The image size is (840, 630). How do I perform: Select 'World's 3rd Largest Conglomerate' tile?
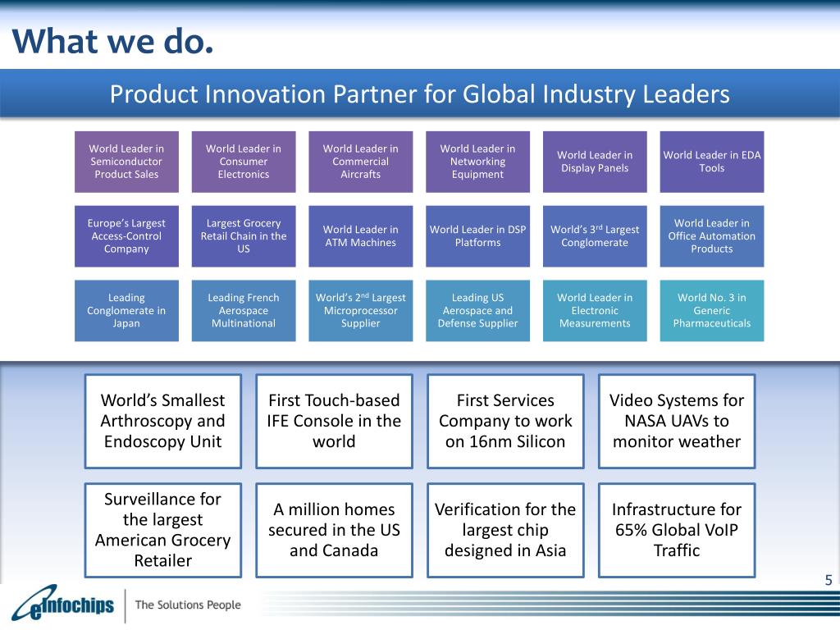tap(595, 236)
